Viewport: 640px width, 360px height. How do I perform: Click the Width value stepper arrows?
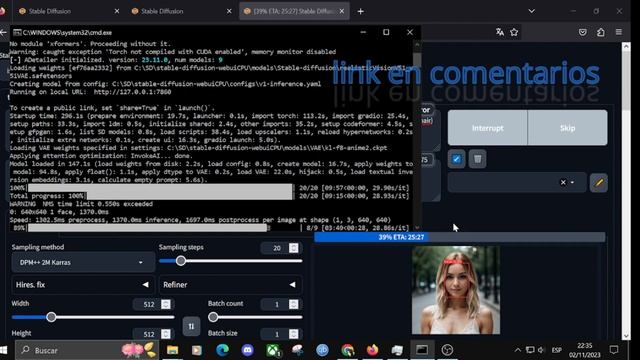coord(166,304)
